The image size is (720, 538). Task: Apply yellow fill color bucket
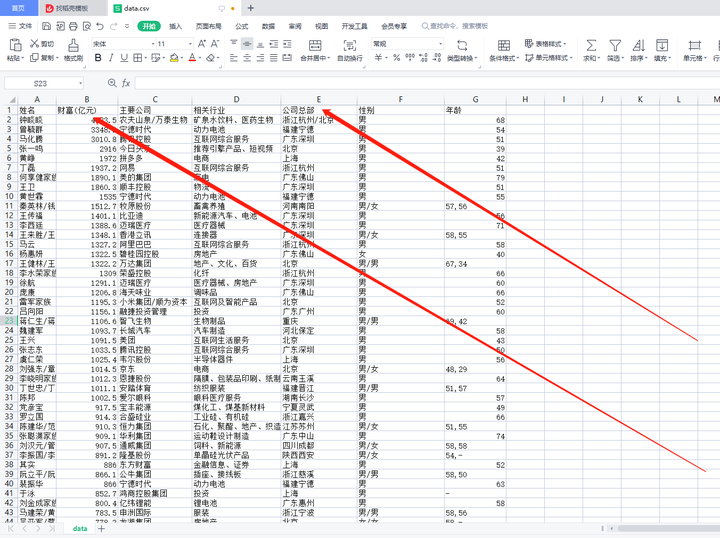pos(174,58)
